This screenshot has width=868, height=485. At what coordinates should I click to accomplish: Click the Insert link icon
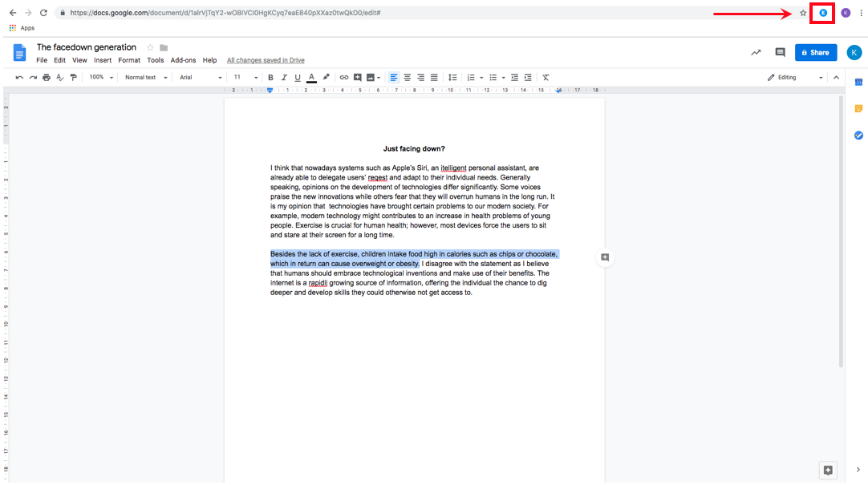[344, 78]
